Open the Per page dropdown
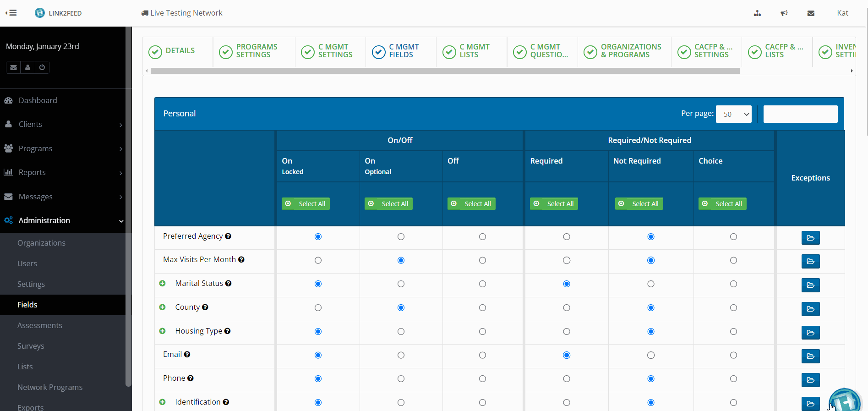Viewport: 868px width, 411px height. tap(733, 114)
